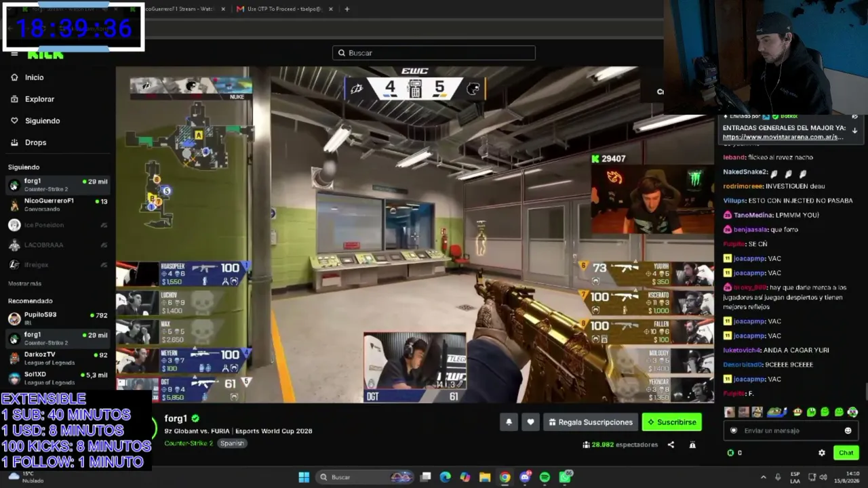Click the viewer count 28.982 espectadores
Screen dimensions: 868x488
(x=620, y=445)
